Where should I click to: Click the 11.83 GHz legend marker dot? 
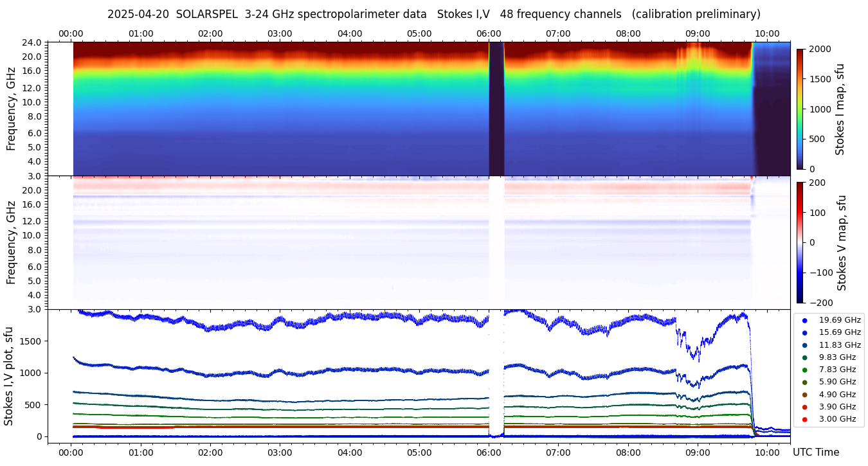pos(804,345)
